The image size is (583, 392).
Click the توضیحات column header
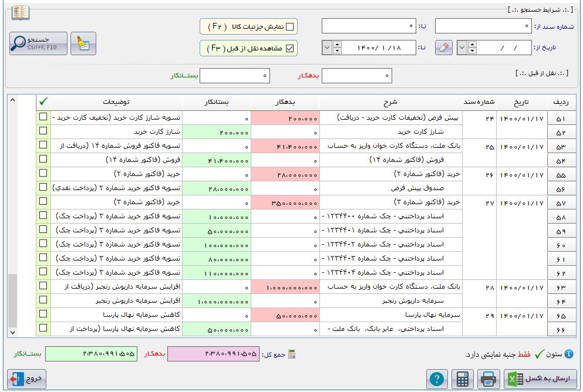tap(116, 102)
